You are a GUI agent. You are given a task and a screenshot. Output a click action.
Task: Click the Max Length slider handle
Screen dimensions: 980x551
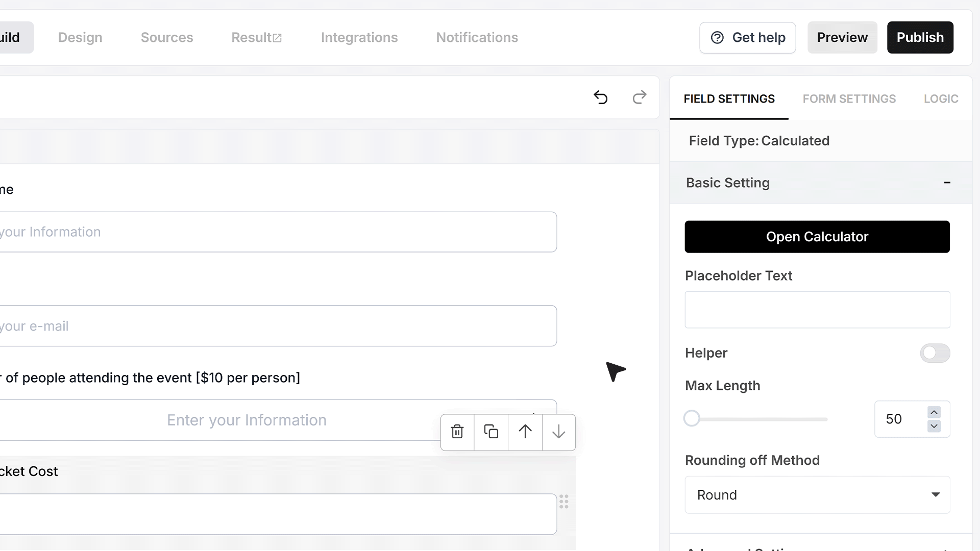(x=692, y=419)
